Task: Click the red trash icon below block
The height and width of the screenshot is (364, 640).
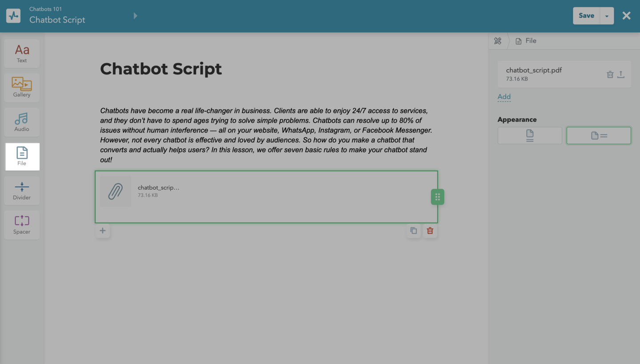Action: pos(430,231)
